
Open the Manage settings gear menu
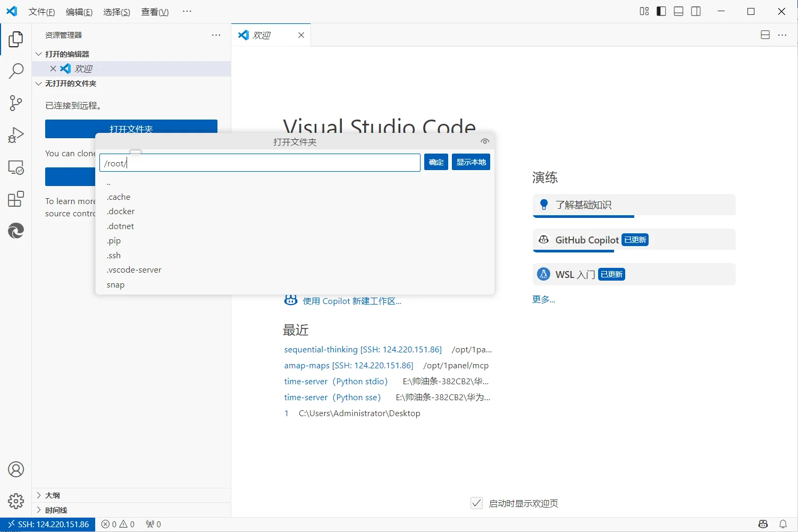(16, 501)
